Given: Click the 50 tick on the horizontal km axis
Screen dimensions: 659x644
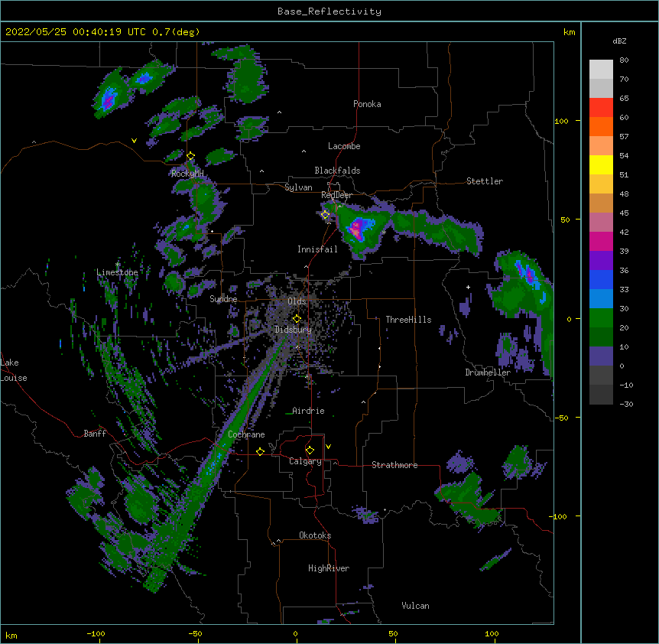Looking at the screenshot, I should coord(393,633).
